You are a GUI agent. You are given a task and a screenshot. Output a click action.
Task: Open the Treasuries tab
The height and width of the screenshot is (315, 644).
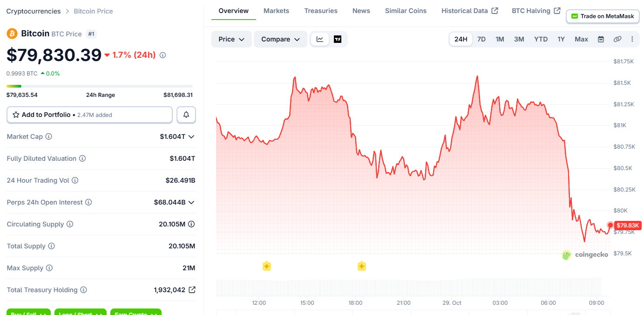[321, 11]
